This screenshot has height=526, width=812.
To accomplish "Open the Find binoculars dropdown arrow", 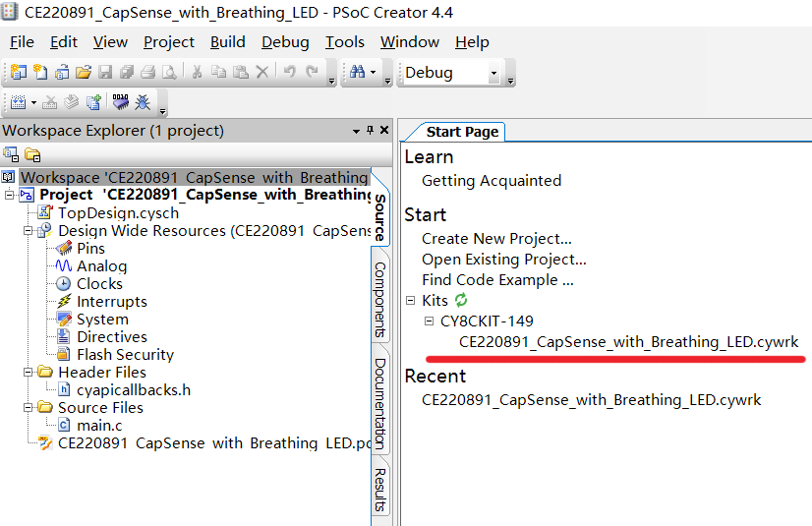I will click(374, 72).
